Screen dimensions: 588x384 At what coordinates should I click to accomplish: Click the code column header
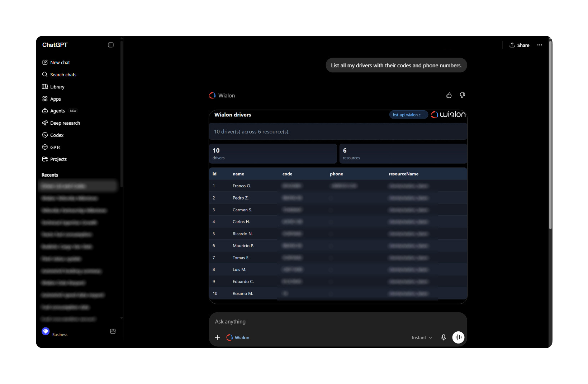coord(287,174)
